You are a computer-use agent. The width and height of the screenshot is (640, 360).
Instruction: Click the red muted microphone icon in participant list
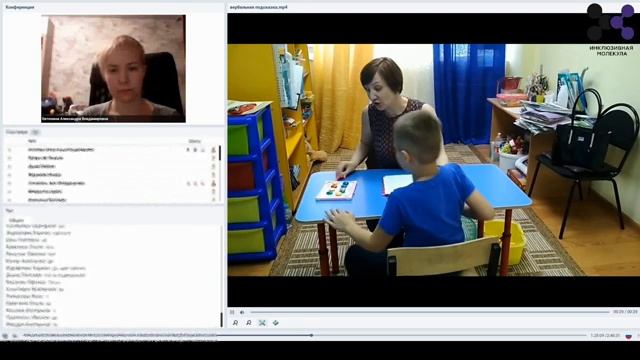point(188,184)
